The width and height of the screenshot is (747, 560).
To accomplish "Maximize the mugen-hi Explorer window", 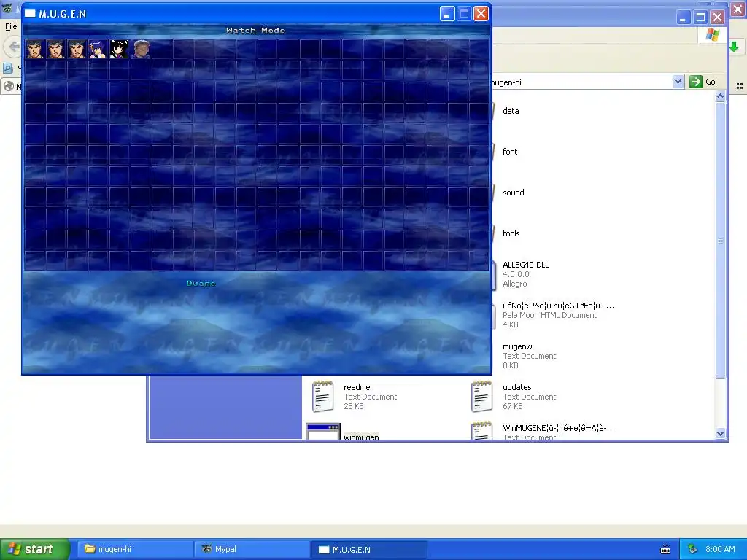I will click(700, 18).
